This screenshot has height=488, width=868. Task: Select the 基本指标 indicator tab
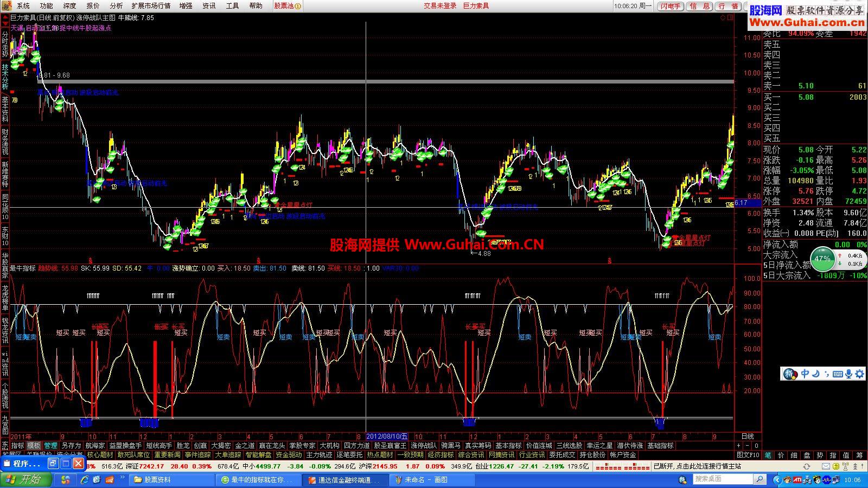508,446
